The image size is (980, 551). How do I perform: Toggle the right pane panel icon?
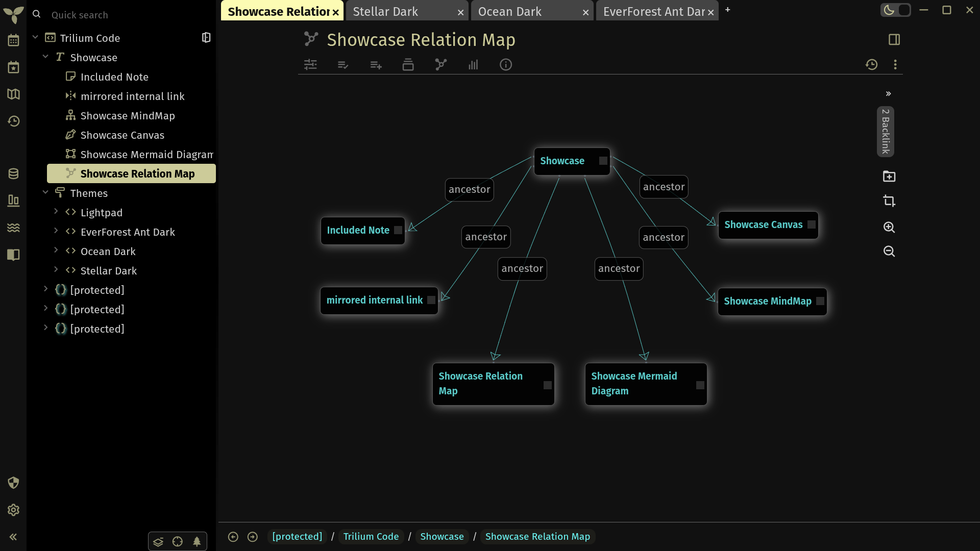(894, 40)
